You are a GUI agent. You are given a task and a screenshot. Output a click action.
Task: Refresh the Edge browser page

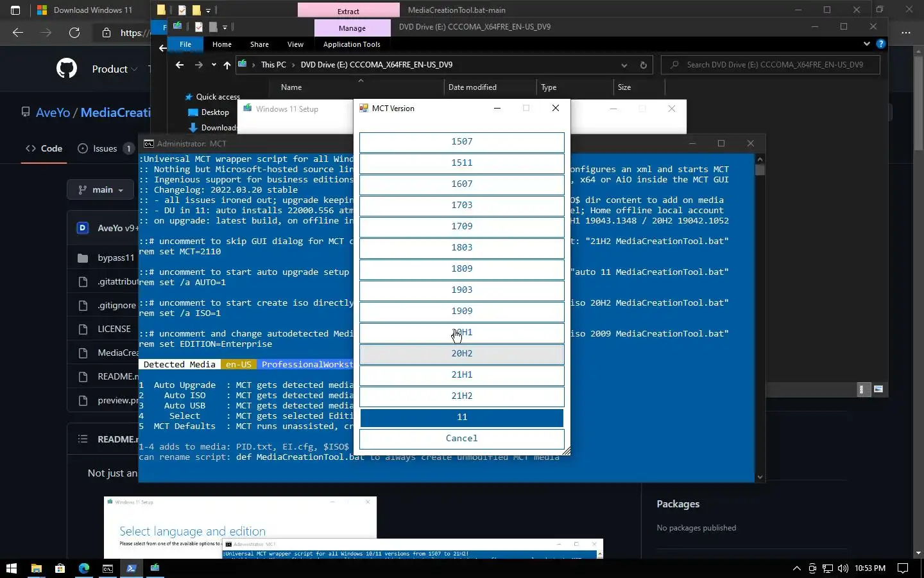click(74, 33)
